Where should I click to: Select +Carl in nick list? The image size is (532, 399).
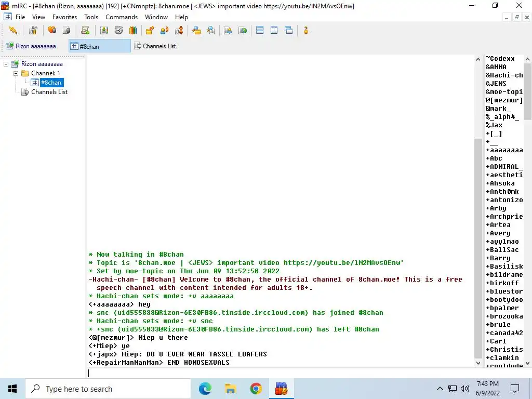[x=496, y=341]
